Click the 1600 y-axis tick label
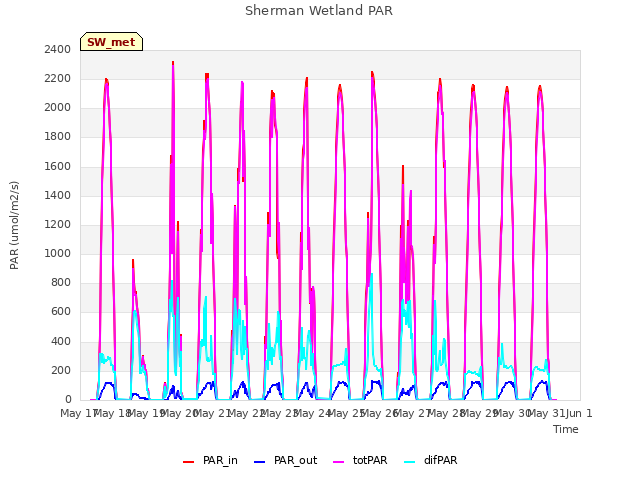The height and width of the screenshot is (480, 640). coord(58,166)
